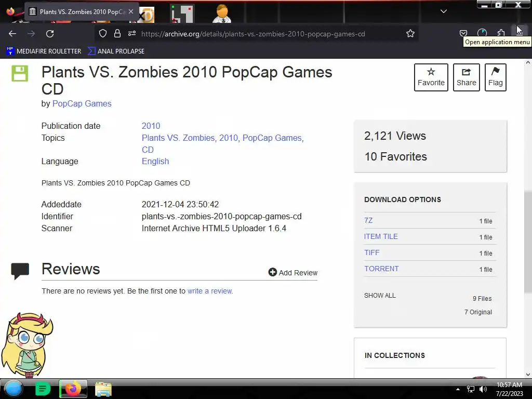Image resolution: width=532 pixels, height=399 pixels.
Task: Flag this item
Action: click(x=495, y=77)
